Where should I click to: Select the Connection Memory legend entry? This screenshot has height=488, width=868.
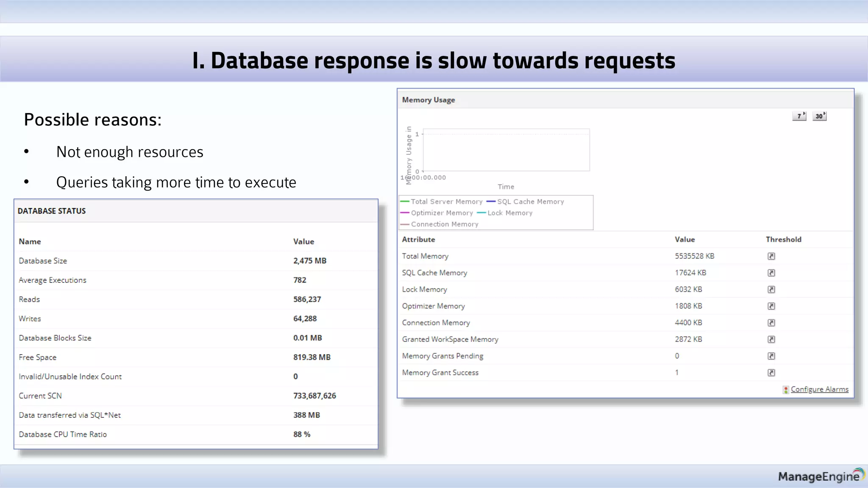[440, 224]
